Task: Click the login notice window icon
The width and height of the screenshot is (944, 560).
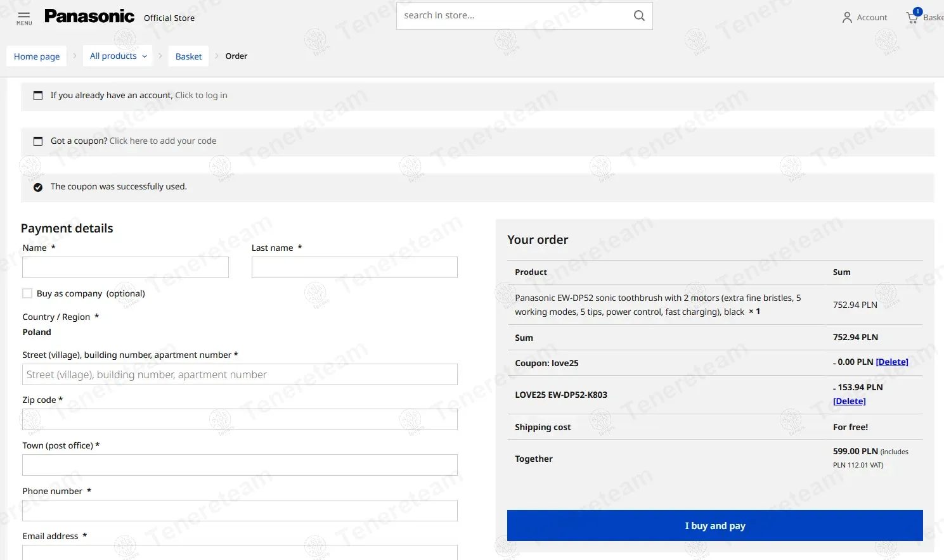Action: tap(38, 96)
